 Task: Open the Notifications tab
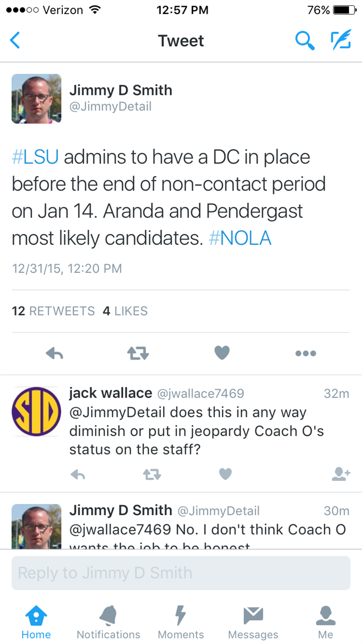click(108, 623)
